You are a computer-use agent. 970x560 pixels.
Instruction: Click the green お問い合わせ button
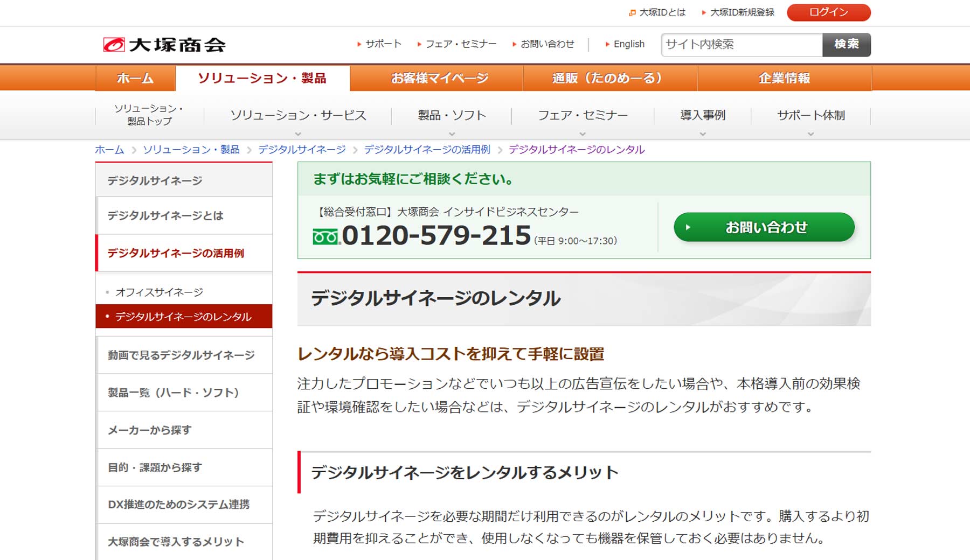pos(764,227)
